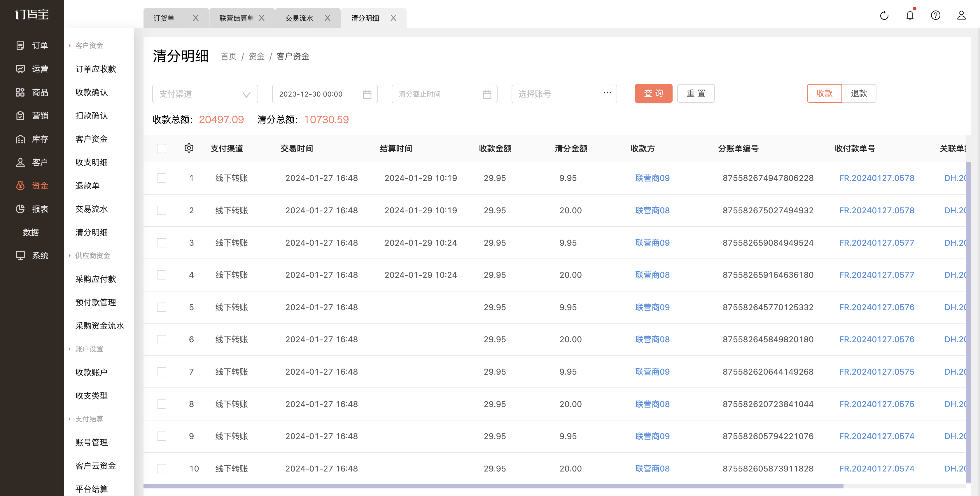This screenshot has height=496, width=980.
Task: Open 退款单 in the submenu
Action: [x=87, y=185]
